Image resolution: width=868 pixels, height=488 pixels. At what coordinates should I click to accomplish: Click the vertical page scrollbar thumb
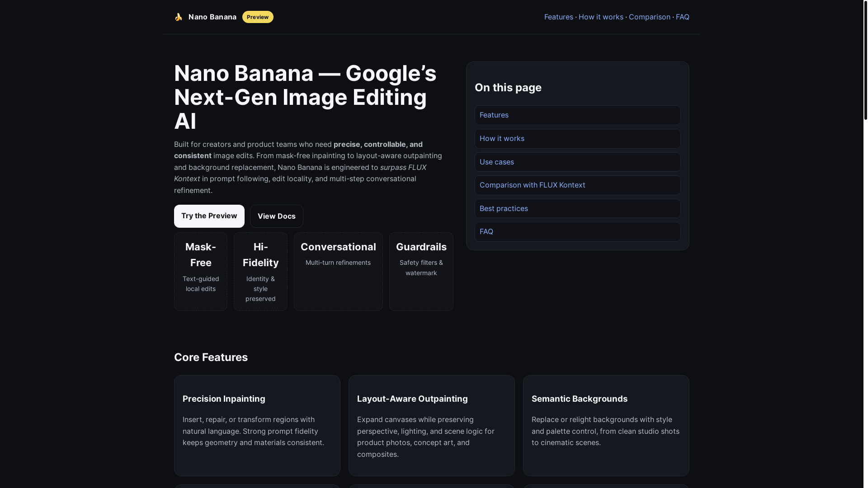coord(865,60)
